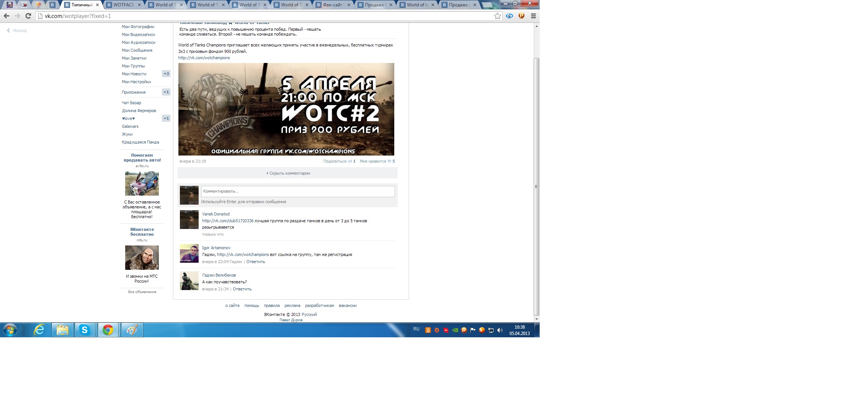The height and width of the screenshot is (407, 868).
Task: Reply to Гаджи Велибеков's comment
Action: tap(242, 289)
